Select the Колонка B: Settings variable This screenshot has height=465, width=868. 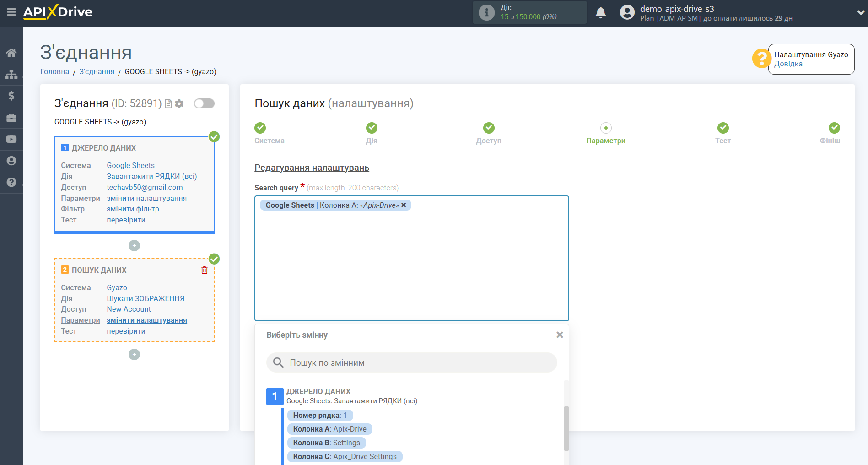tap(326, 443)
